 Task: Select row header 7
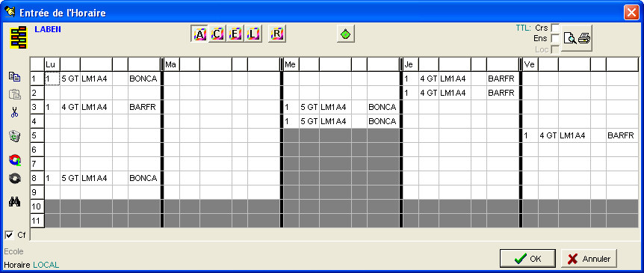37,164
